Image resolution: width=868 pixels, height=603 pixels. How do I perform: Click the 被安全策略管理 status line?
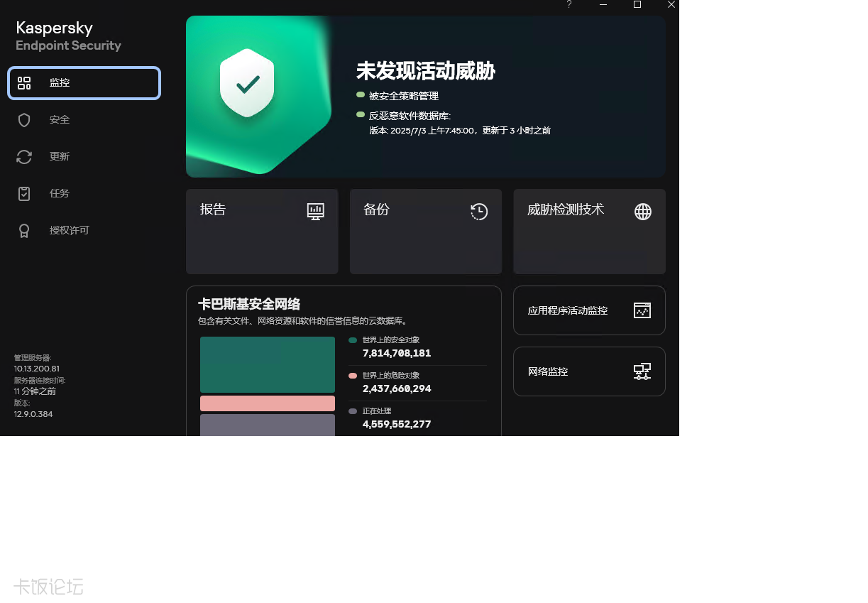click(x=403, y=96)
